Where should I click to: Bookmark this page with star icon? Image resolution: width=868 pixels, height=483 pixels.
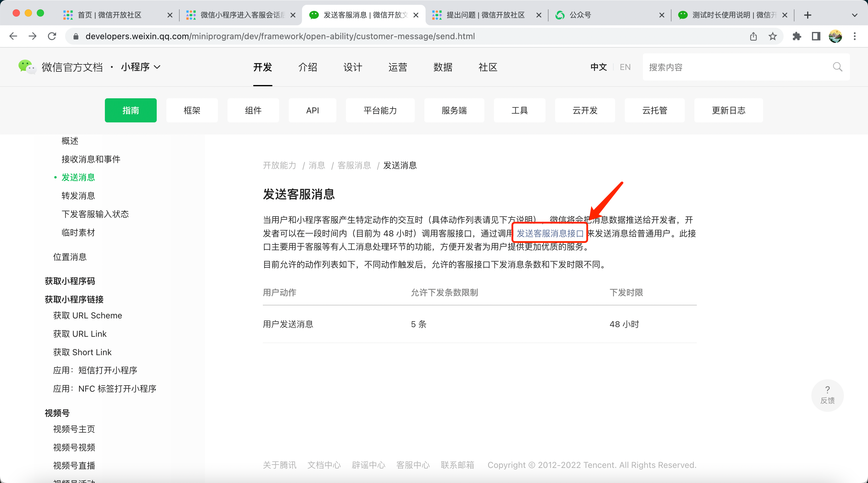(773, 36)
